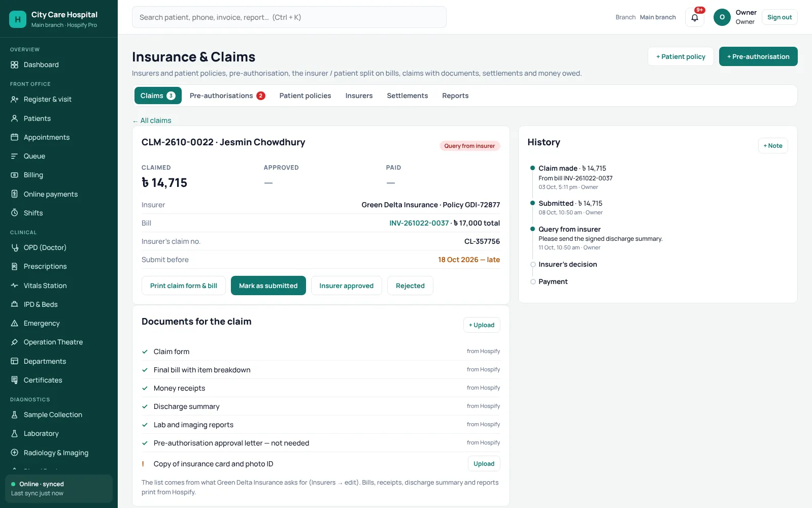The width and height of the screenshot is (812, 508).
Task: Open the Insurers tab
Action: pyautogui.click(x=359, y=96)
